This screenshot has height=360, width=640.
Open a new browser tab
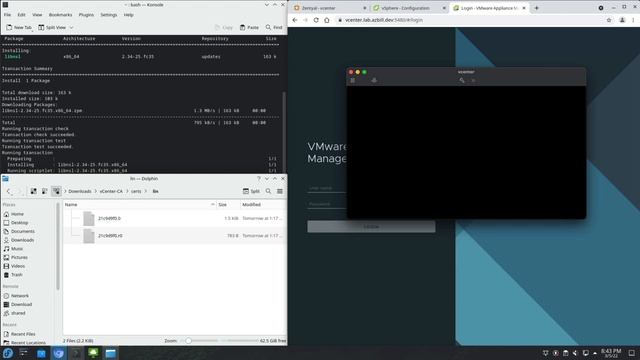(536, 8)
